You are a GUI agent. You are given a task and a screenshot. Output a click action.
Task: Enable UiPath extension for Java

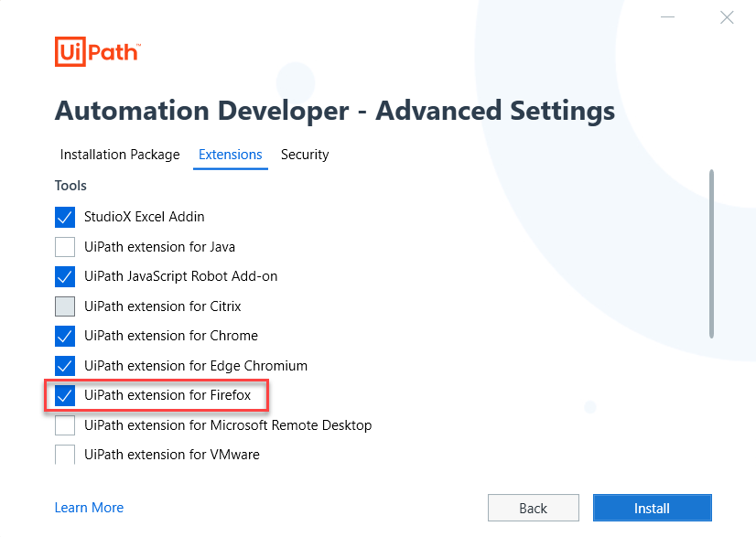tap(64, 246)
